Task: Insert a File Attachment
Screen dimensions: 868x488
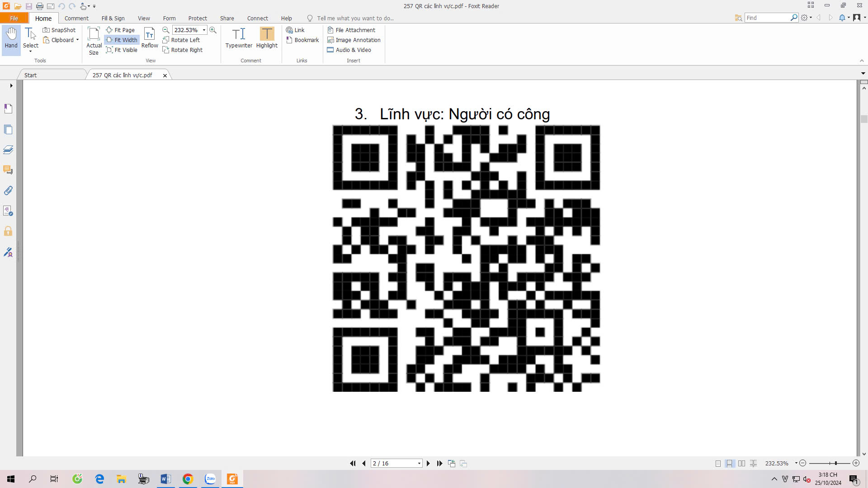Action: pyautogui.click(x=351, y=30)
